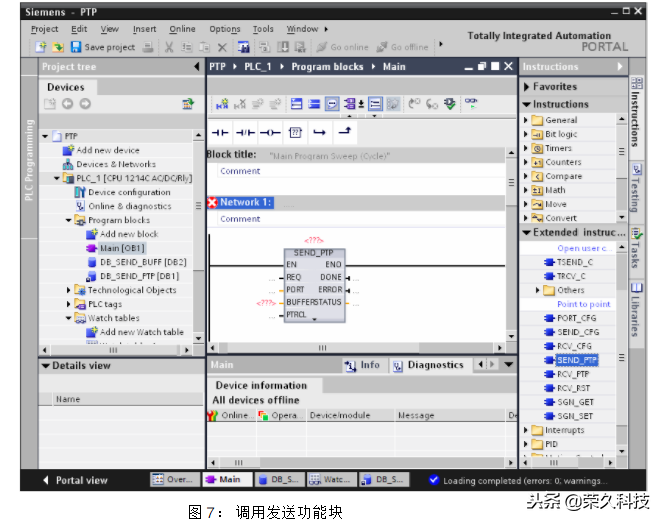664x524 pixels.
Task: Expand the Favorites section
Action: (526, 87)
